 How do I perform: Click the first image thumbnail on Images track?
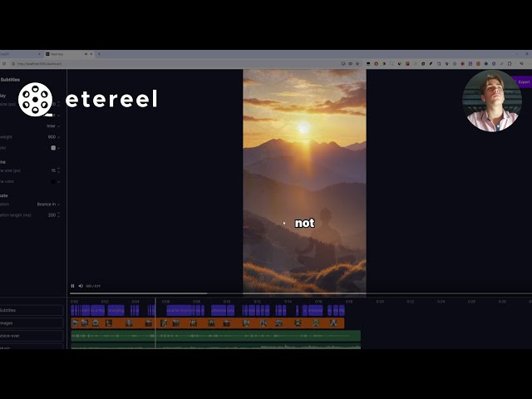[x=75, y=323]
